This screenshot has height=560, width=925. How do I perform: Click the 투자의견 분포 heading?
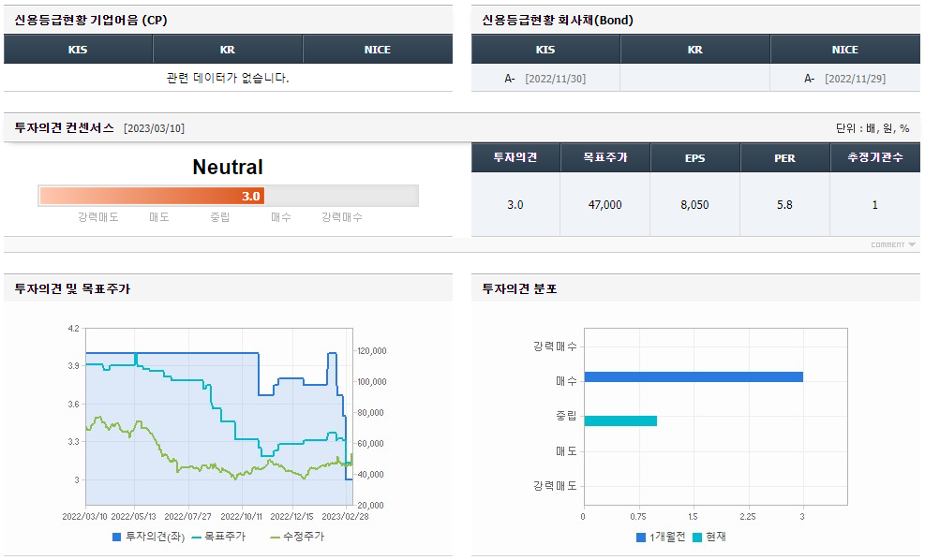click(520, 288)
